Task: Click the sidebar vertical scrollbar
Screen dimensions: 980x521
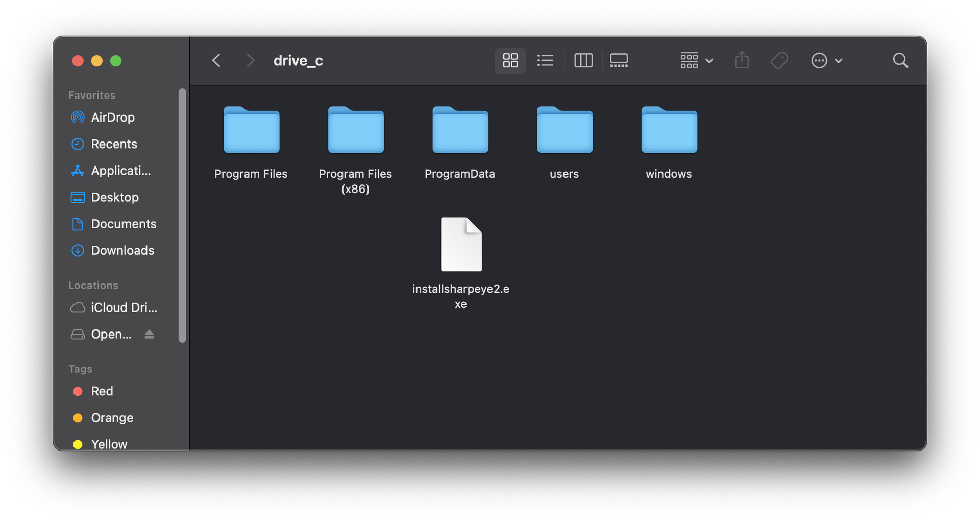Action: click(x=182, y=215)
